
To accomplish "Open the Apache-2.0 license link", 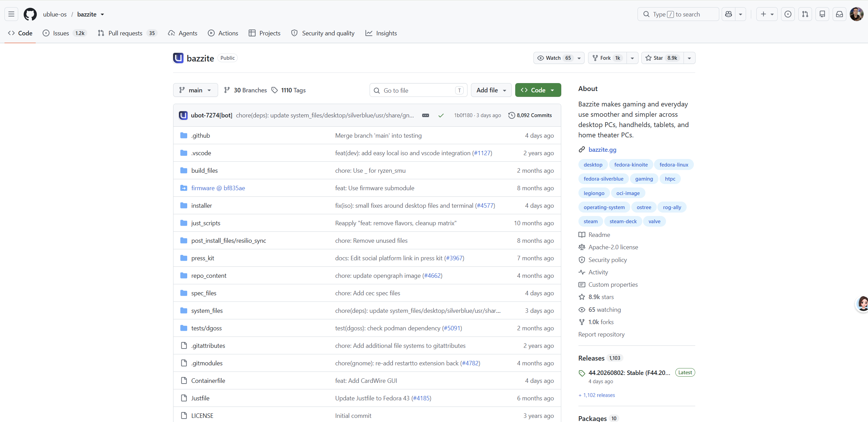I will [613, 247].
